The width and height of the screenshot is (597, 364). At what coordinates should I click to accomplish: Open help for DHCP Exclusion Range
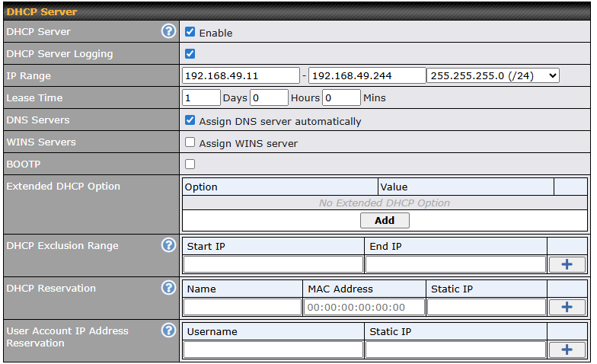pos(168,245)
